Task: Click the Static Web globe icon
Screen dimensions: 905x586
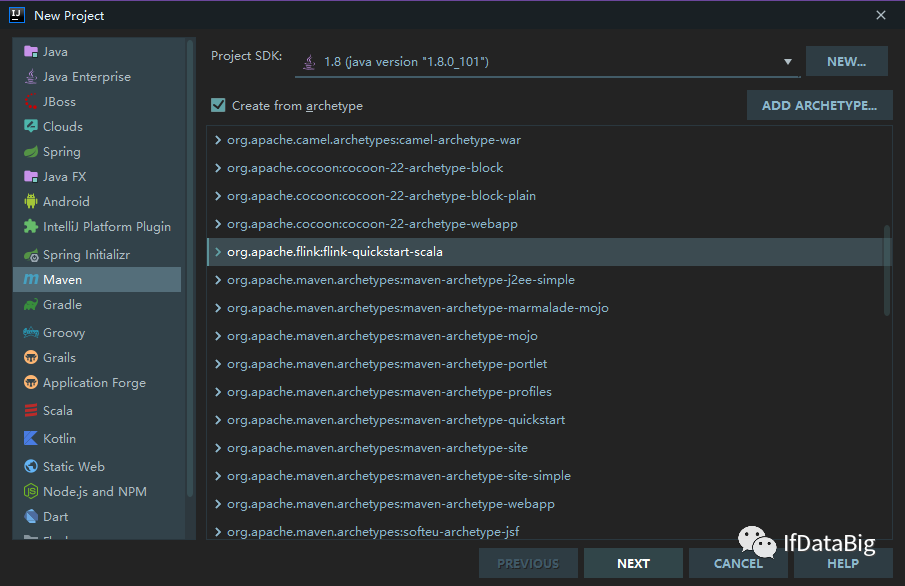Action: pyautogui.click(x=31, y=466)
